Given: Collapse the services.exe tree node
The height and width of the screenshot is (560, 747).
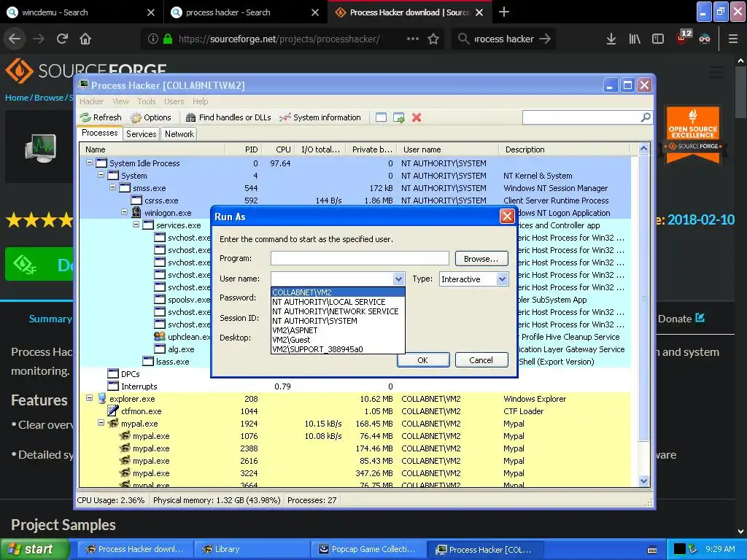Looking at the screenshot, I should (x=136, y=225).
